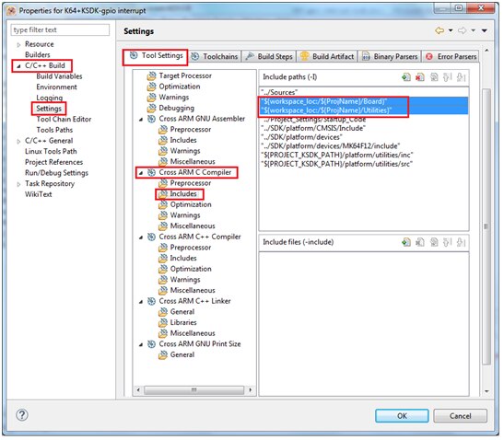Add a new include path entry
Image resolution: width=504 pixels, height=440 pixels.
(406, 77)
